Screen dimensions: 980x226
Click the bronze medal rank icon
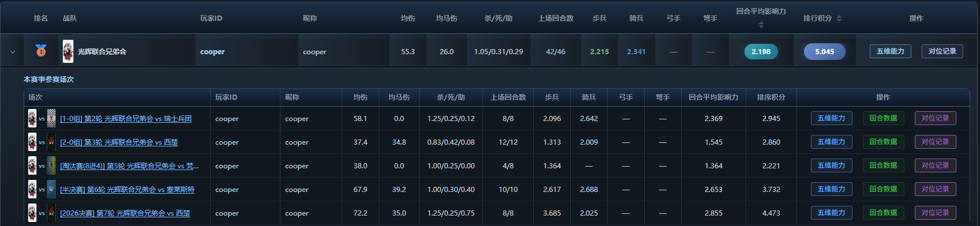point(41,51)
